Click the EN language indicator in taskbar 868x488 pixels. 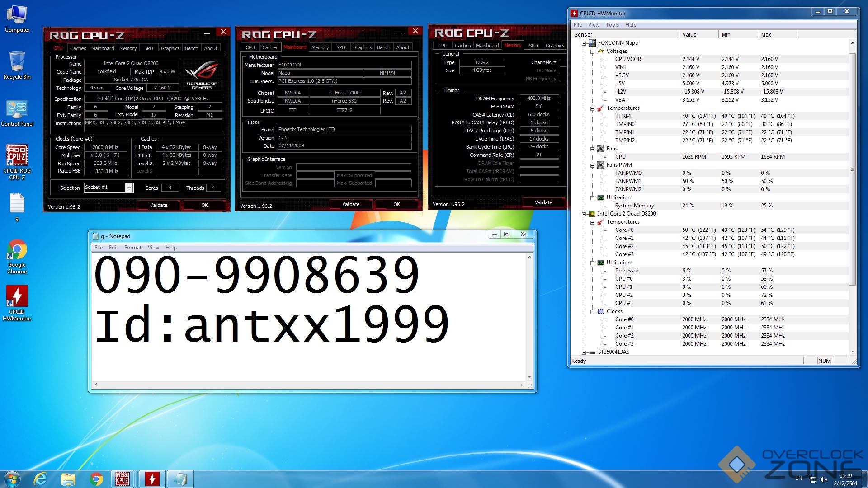pyautogui.click(x=799, y=478)
